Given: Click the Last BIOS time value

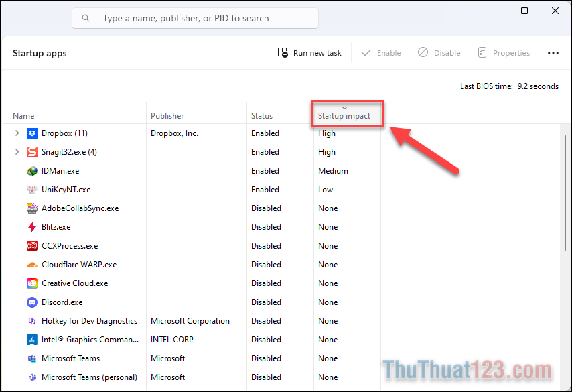Looking at the screenshot, I should pyautogui.click(x=538, y=86).
